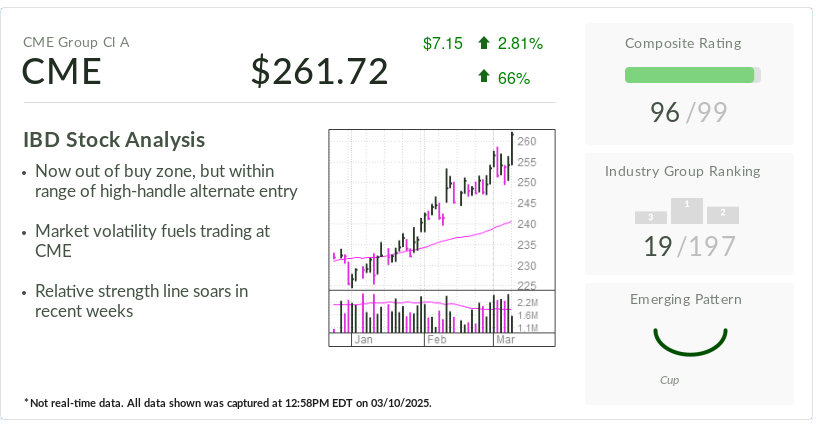The width and height of the screenshot is (816, 430).
Task: Click the Emerging Pattern panel title
Action: [x=686, y=299]
